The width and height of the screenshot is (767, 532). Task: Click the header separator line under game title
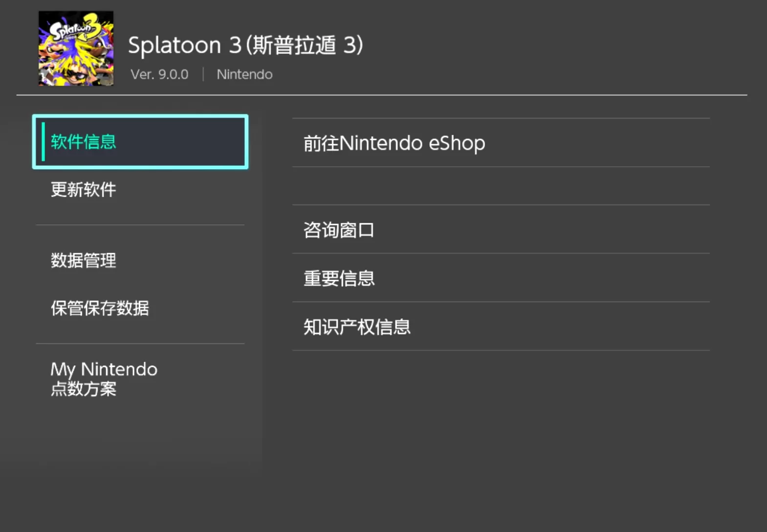381,95
